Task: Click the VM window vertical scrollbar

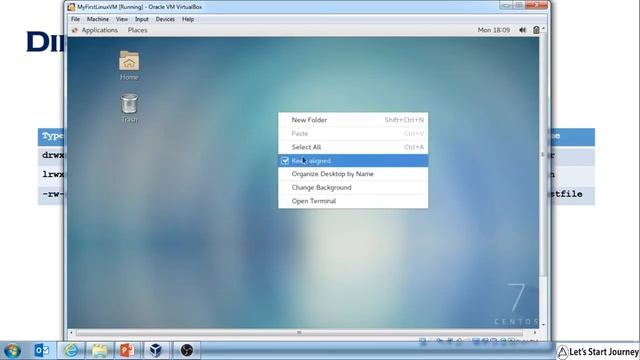Action: 543,155
